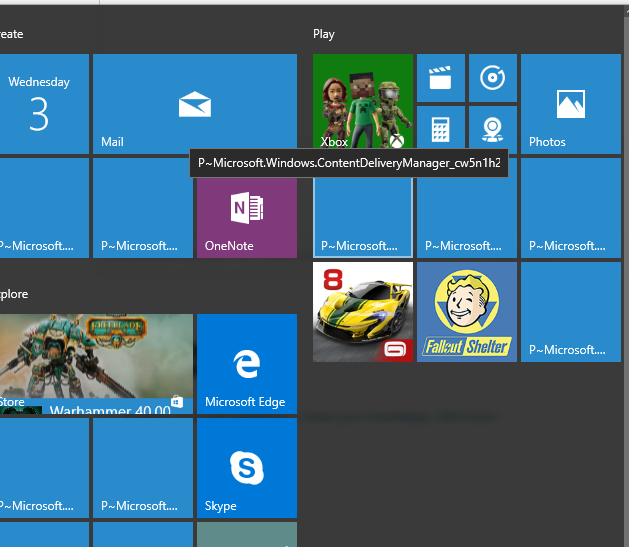
Task: Open the Store Warhammer 40,000 tile
Action: [96, 364]
